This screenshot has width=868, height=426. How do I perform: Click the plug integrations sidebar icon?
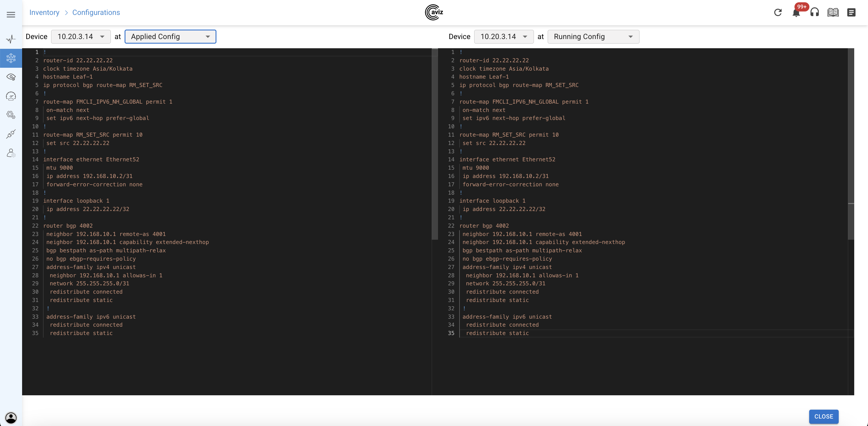[11, 134]
